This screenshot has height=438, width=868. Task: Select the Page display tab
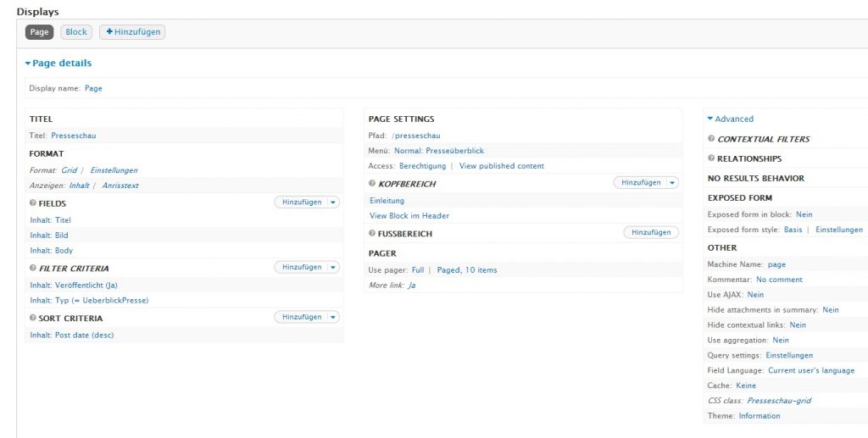(39, 32)
